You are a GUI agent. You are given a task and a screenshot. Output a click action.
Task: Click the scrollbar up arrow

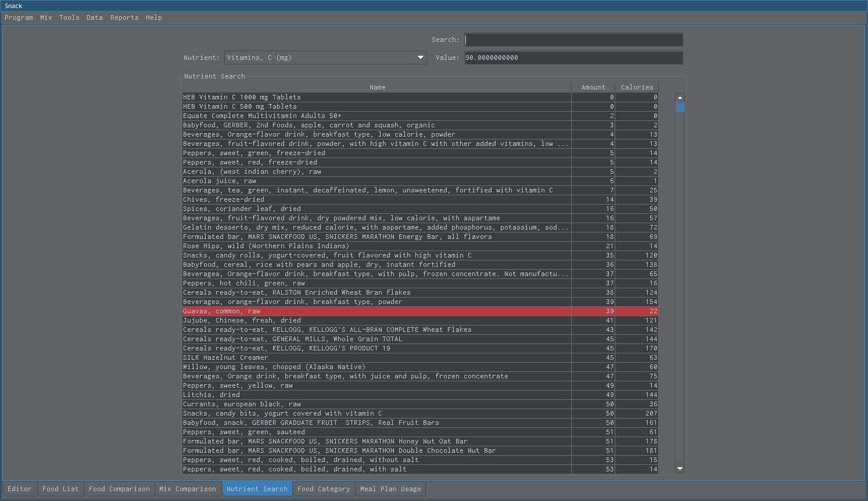tap(680, 98)
